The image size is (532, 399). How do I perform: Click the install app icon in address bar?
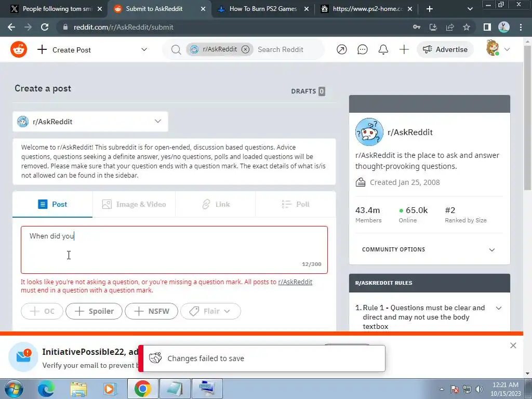[x=433, y=27]
